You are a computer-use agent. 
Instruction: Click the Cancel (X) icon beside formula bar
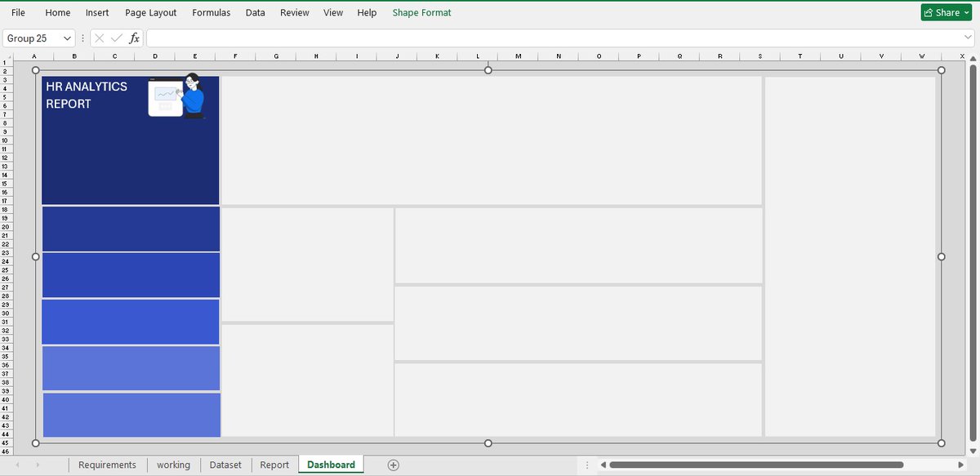[100, 38]
